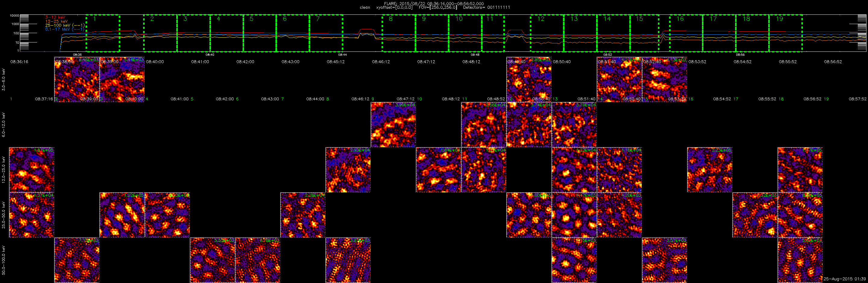
Task: Open the 50.0-100.0 keV image labeled 5.55E+03
Action: pos(212,260)
